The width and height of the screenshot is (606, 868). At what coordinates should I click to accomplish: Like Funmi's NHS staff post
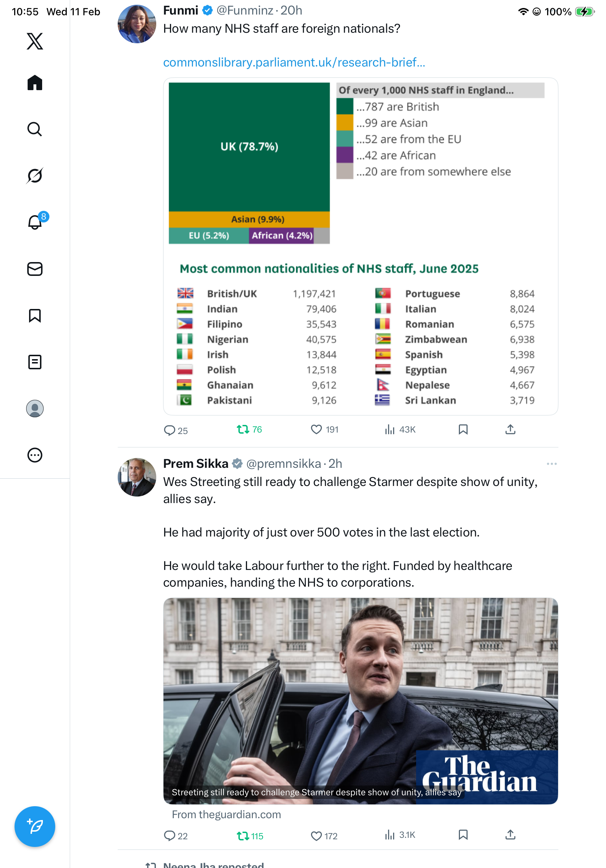coord(316,430)
